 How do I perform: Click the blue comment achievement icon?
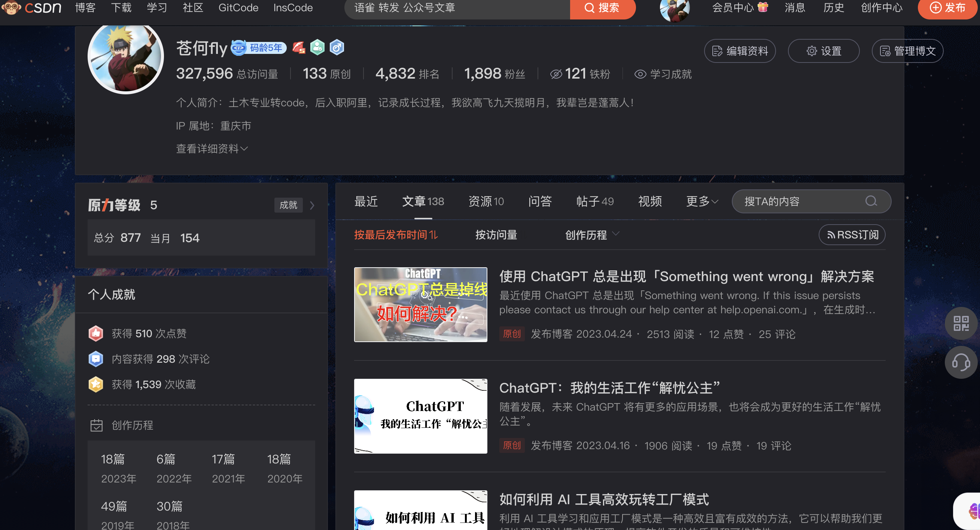[x=95, y=359]
